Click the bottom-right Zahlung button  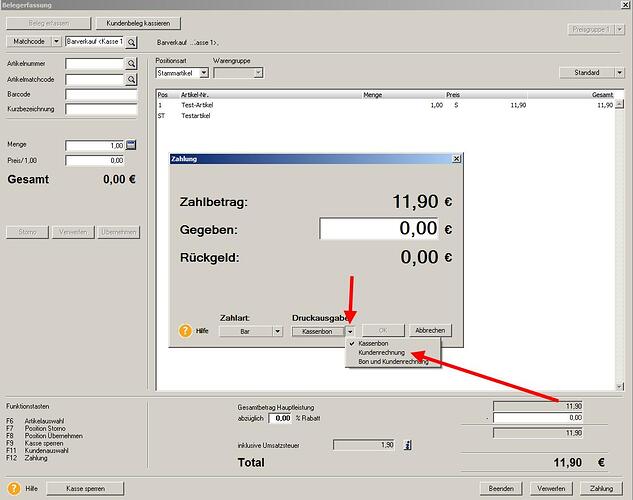pos(601,488)
